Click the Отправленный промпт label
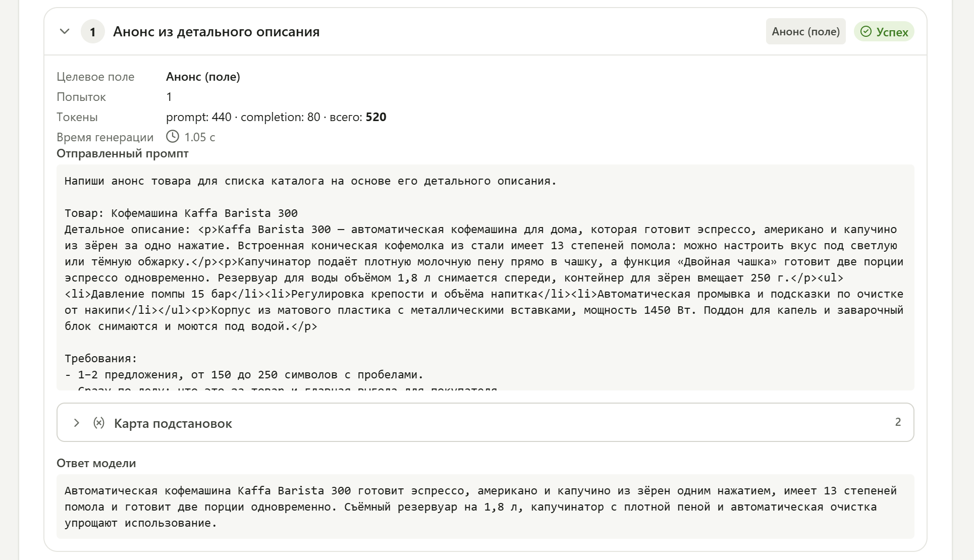 pyautogui.click(x=123, y=153)
